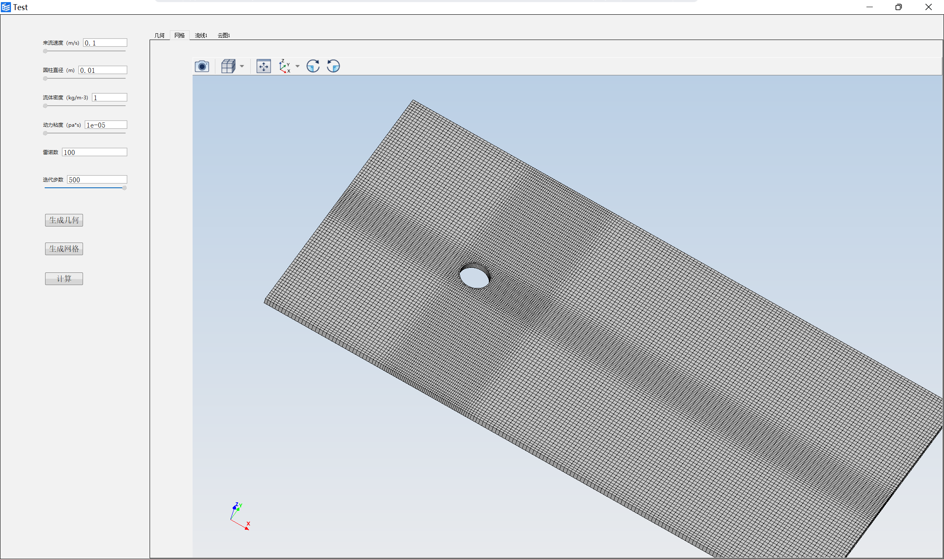The image size is (944, 560).
Task: Open the cube view representation tool
Action: [228, 66]
